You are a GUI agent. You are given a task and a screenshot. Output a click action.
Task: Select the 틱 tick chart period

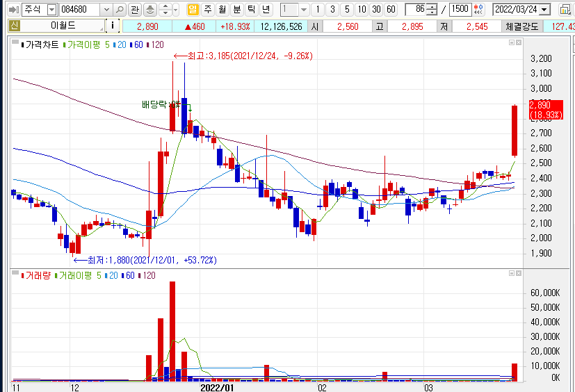point(251,10)
